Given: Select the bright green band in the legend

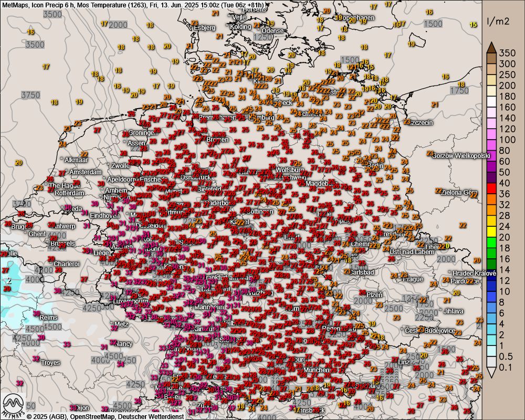Looking at the screenshot, I should [x=491, y=243].
